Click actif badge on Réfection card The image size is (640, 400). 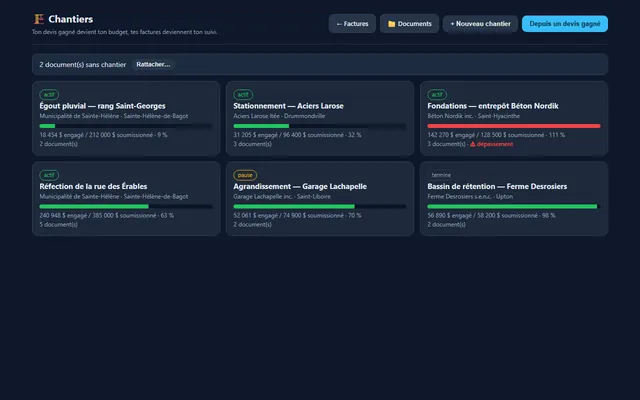[49, 175]
